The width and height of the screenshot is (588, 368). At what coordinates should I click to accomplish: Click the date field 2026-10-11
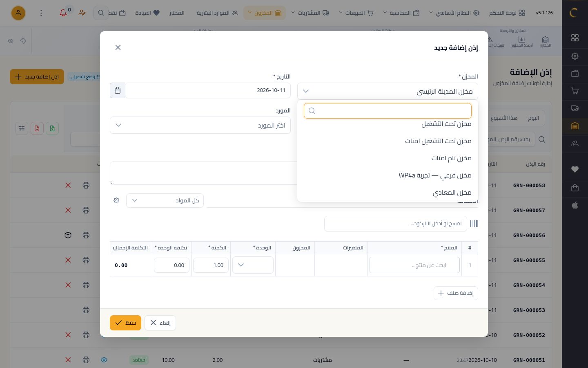click(x=208, y=90)
